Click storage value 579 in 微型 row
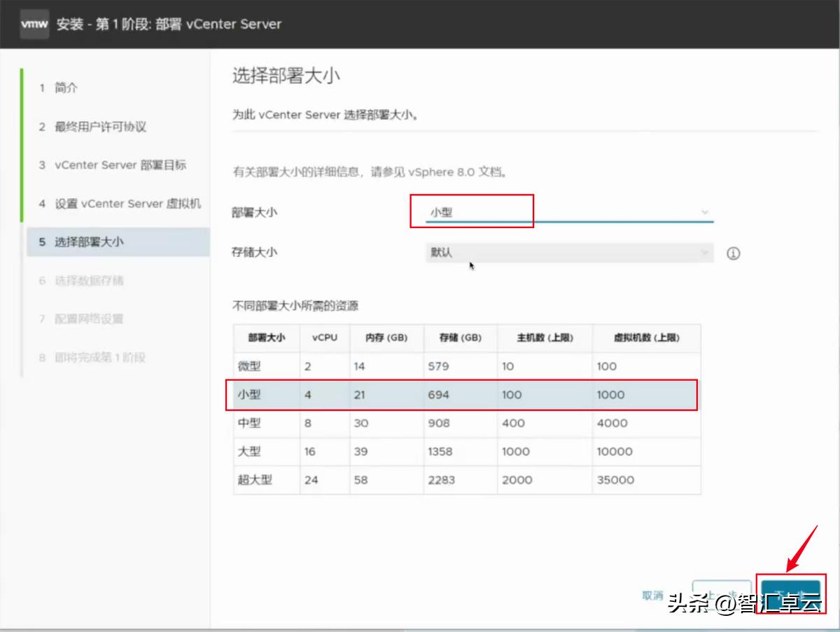This screenshot has height=632, width=840. pos(438,366)
